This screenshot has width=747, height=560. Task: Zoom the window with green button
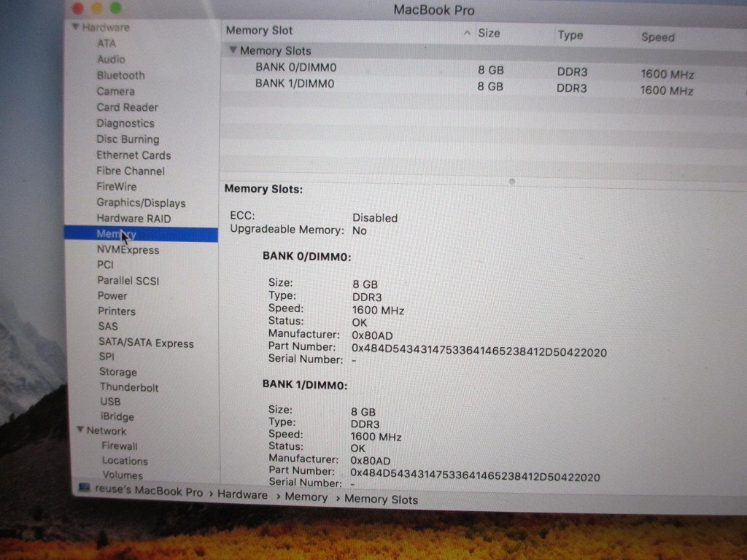pyautogui.click(x=116, y=7)
